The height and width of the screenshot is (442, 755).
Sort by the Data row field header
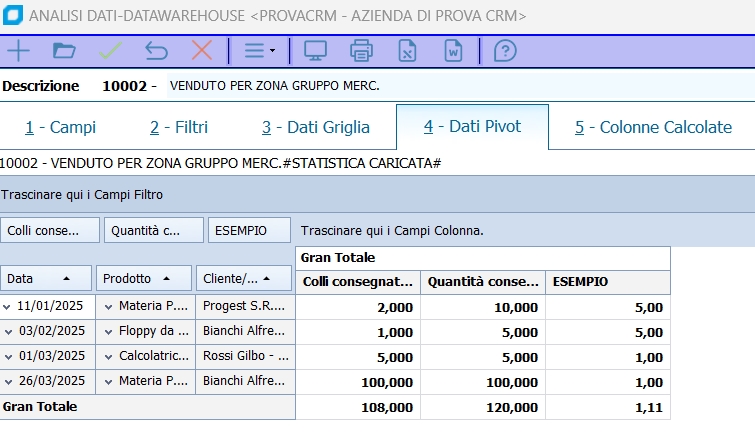46,278
